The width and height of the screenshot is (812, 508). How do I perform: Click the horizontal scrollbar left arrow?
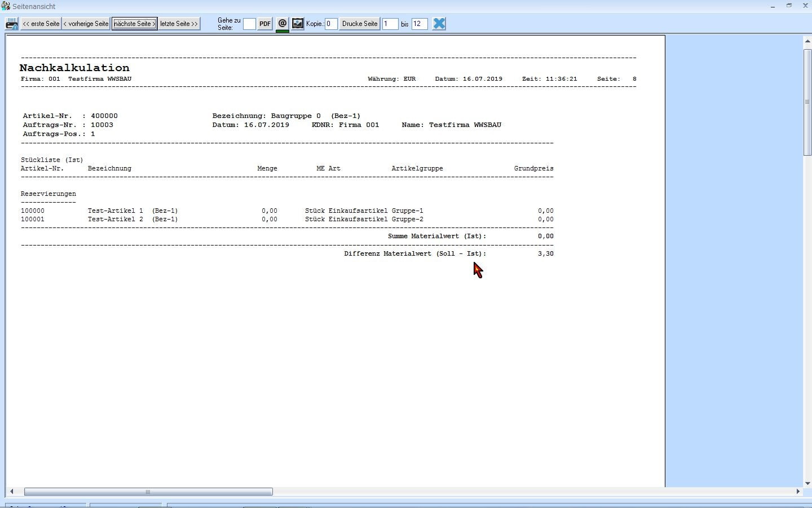point(11,492)
